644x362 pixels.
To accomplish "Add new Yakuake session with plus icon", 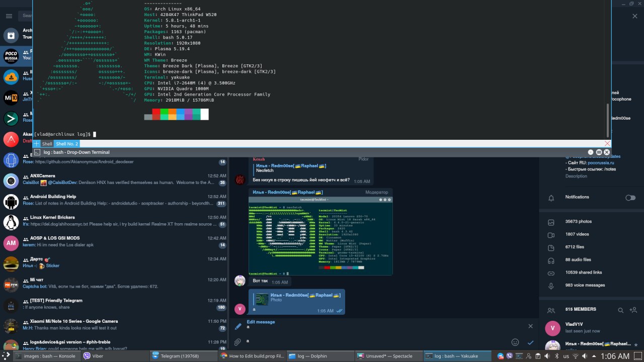I will coord(37,144).
